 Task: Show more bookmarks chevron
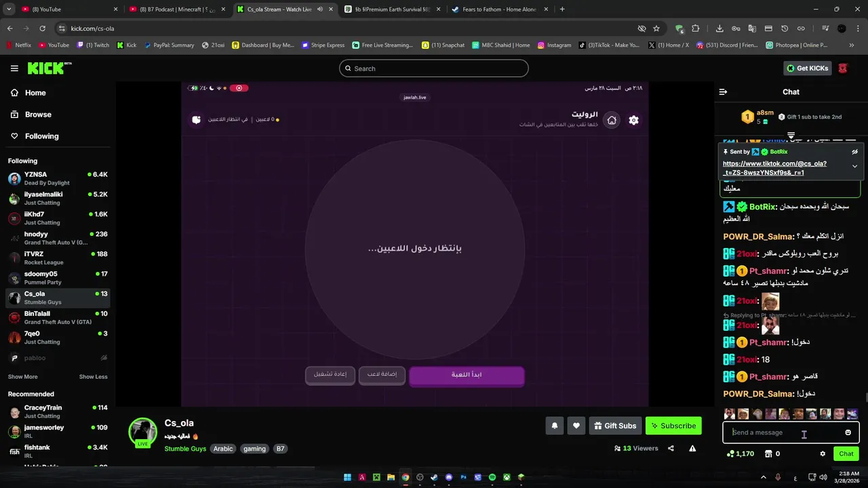(851, 45)
